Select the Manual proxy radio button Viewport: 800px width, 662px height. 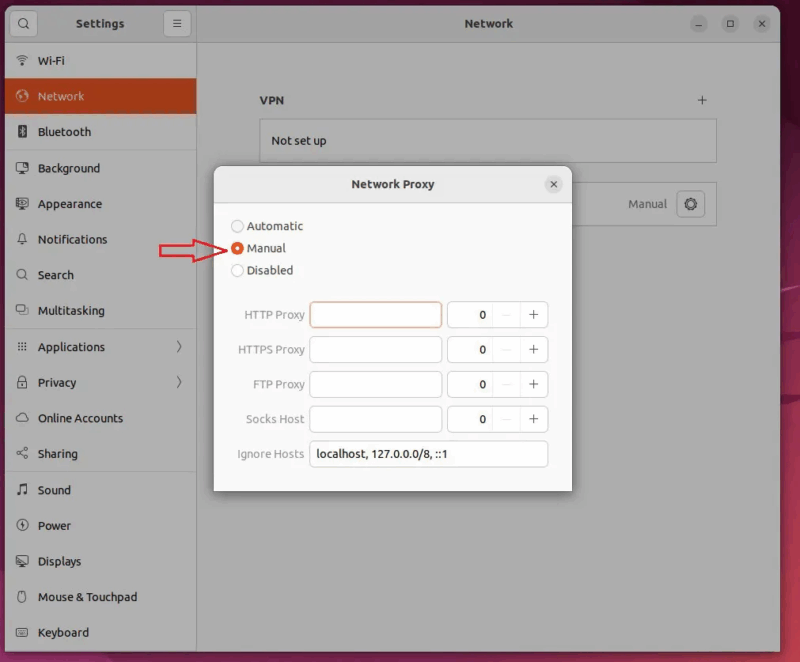[x=237, y=248]
